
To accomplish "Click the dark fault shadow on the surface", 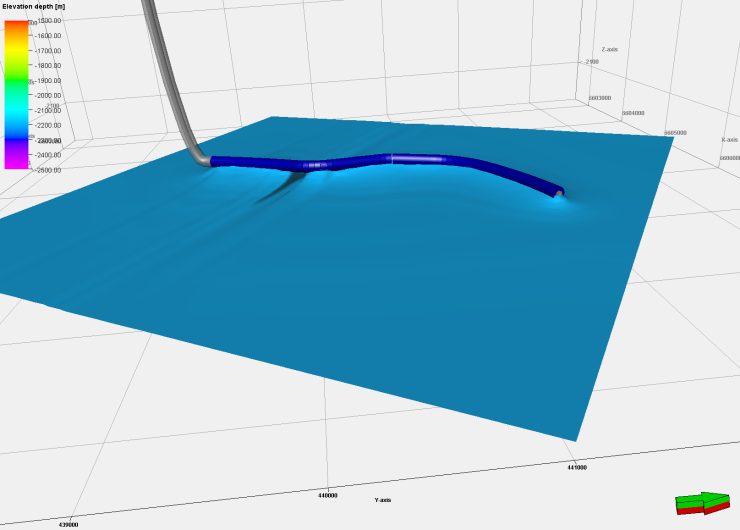I will (282, 187).
